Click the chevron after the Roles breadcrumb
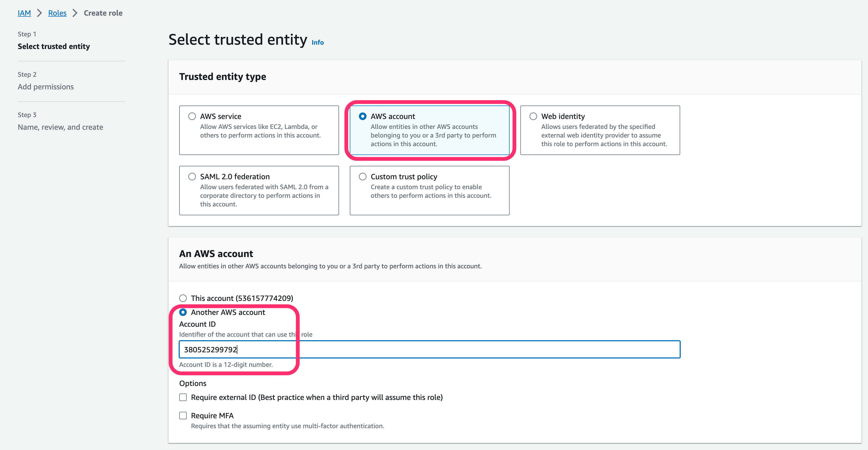Image resolution: width=868 pixels, height=450 pixels. point(75,13)
